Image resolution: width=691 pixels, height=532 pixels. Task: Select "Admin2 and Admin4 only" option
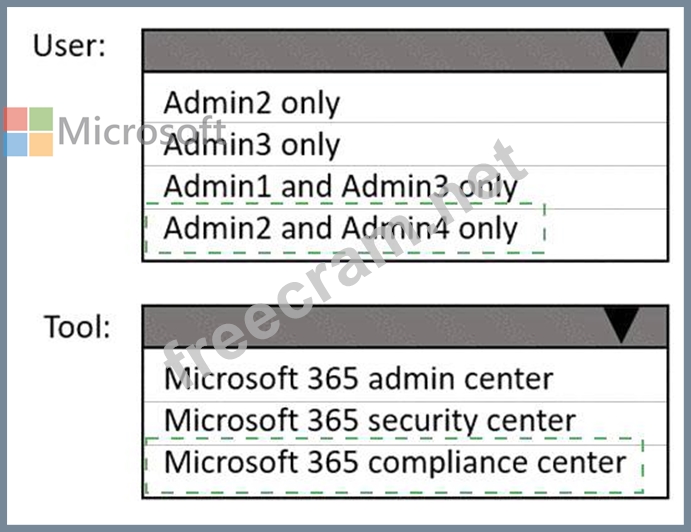341,229
